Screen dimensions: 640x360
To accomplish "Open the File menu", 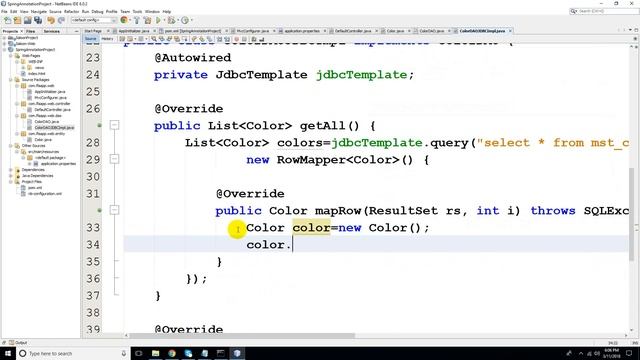I will tap(4, 11).
